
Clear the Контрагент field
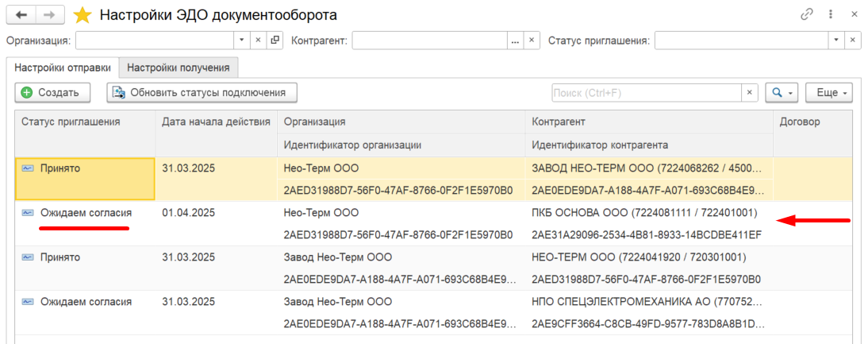(532, 41)
